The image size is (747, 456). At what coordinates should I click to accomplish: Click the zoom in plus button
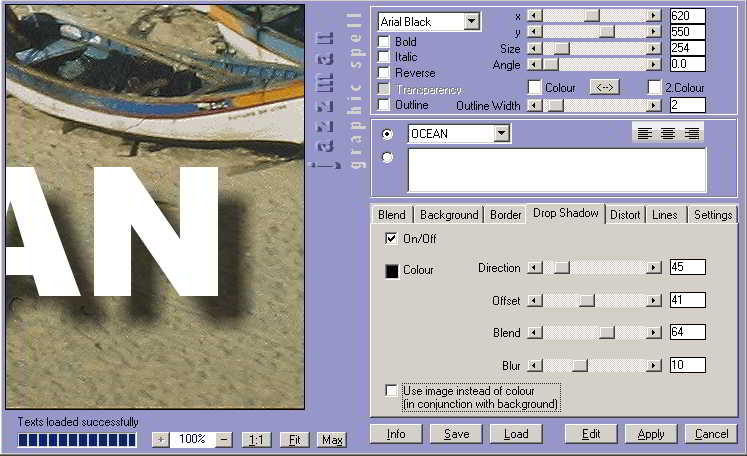pos(160,440)
